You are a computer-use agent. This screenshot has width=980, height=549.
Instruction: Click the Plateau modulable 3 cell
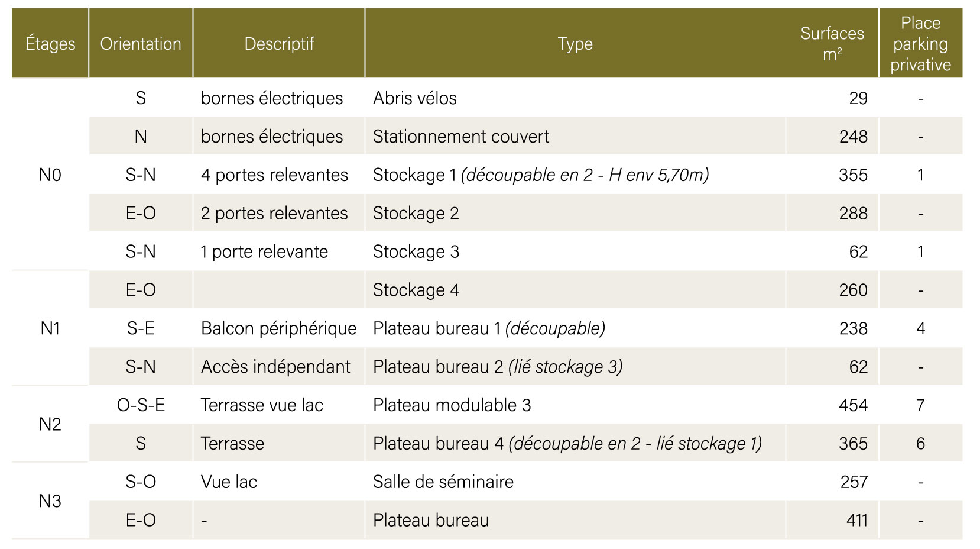click(x=452, y=405)
